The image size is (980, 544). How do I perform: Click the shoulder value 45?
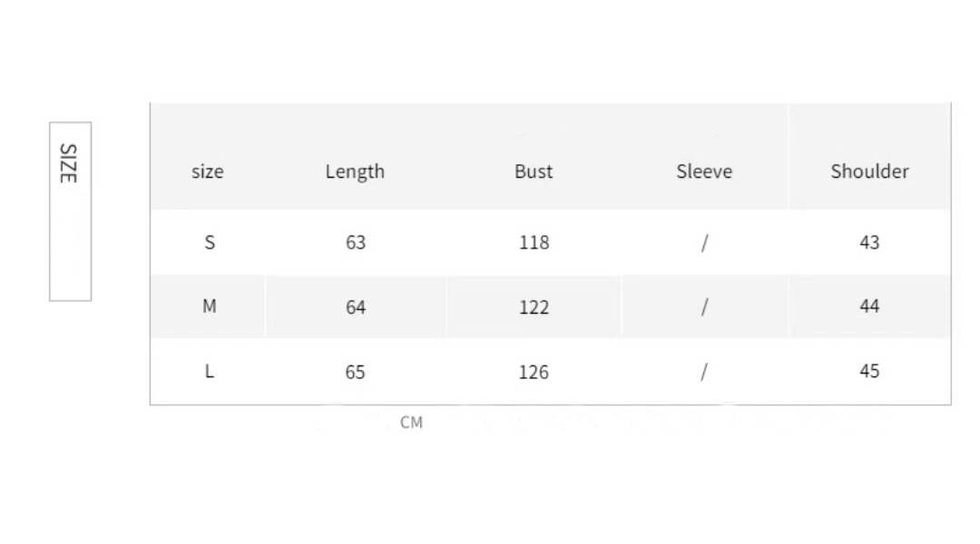[x=869, y=371]
